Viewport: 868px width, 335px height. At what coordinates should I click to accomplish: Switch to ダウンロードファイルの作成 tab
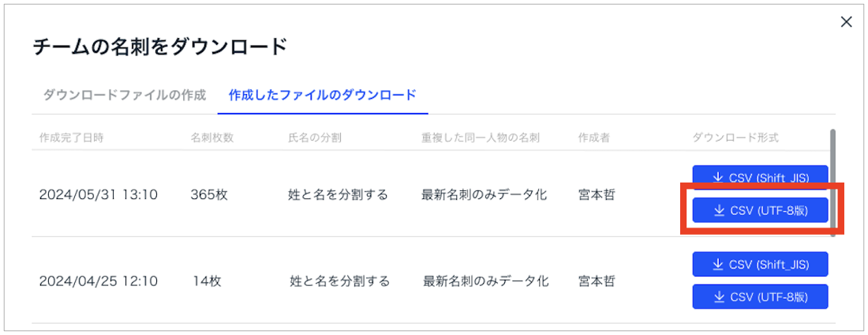(124, 95)
